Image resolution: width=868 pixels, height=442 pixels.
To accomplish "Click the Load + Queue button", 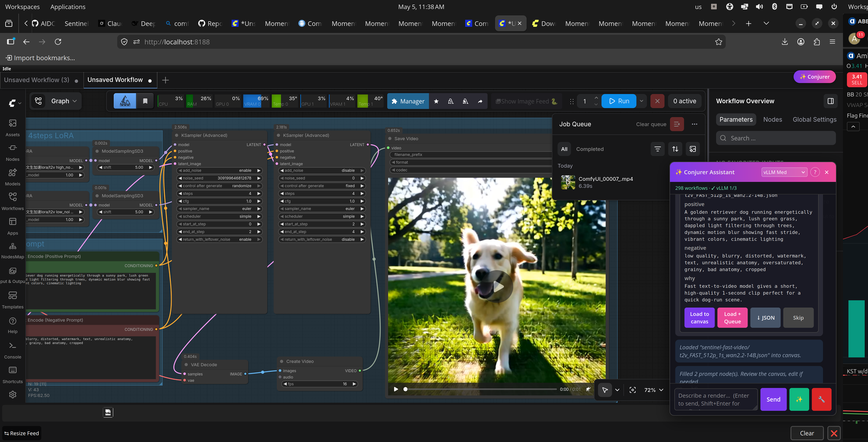I will click(732, 318).
